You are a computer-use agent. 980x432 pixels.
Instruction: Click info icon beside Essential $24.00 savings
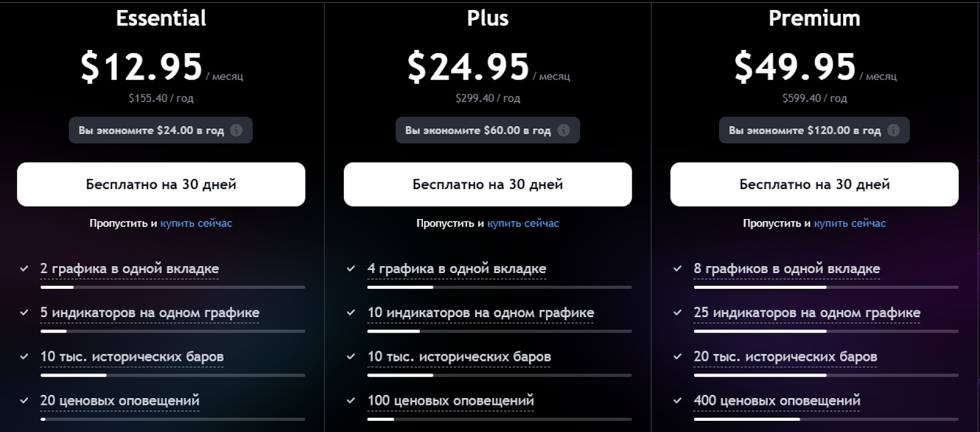pyautogui.click(x=236, y=130)
